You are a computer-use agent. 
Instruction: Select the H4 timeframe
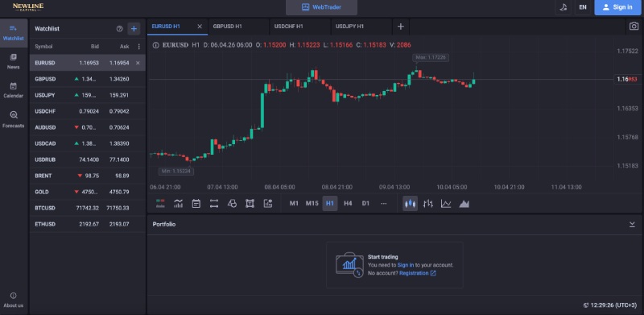[x=348, y=203]
